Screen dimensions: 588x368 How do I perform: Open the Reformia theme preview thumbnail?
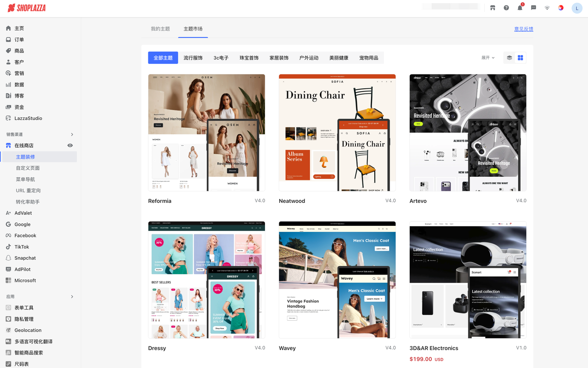tap(207, 132)
